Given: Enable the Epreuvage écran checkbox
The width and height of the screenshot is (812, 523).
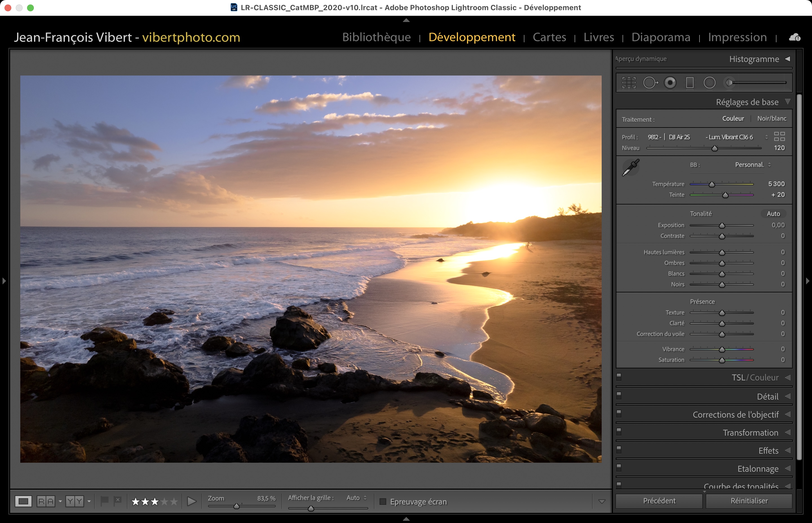Looking at the screenshot, I should [383, 502].
